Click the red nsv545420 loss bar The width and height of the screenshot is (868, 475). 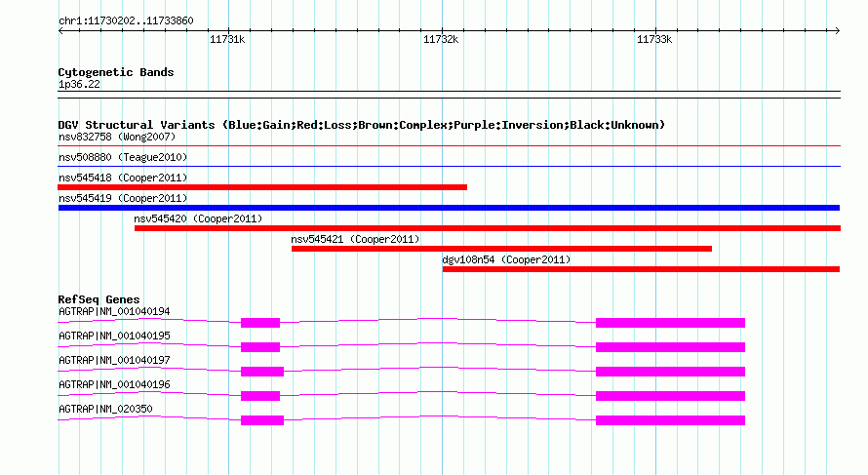coord(488,228)
